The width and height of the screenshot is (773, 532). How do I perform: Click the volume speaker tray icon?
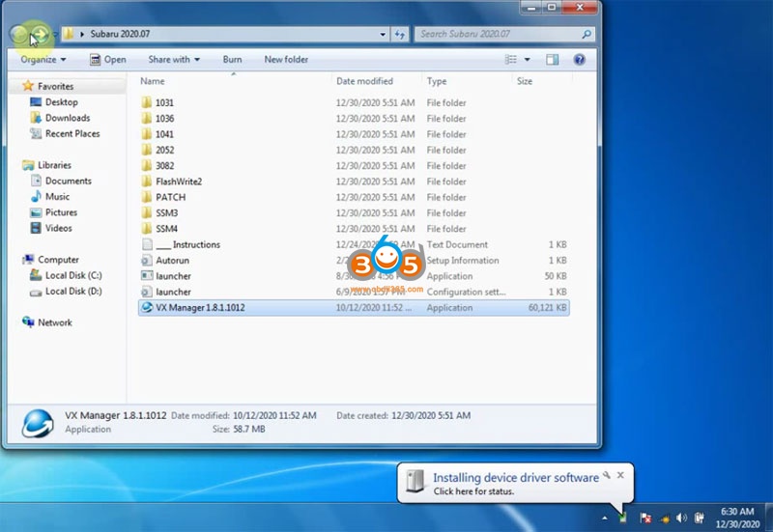pos(681,518)
